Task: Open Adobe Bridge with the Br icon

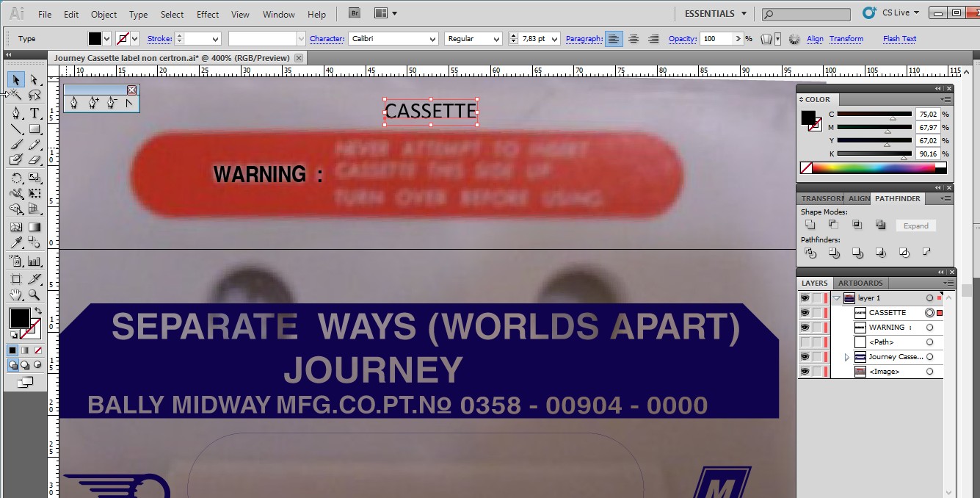Action: point(355,13)
